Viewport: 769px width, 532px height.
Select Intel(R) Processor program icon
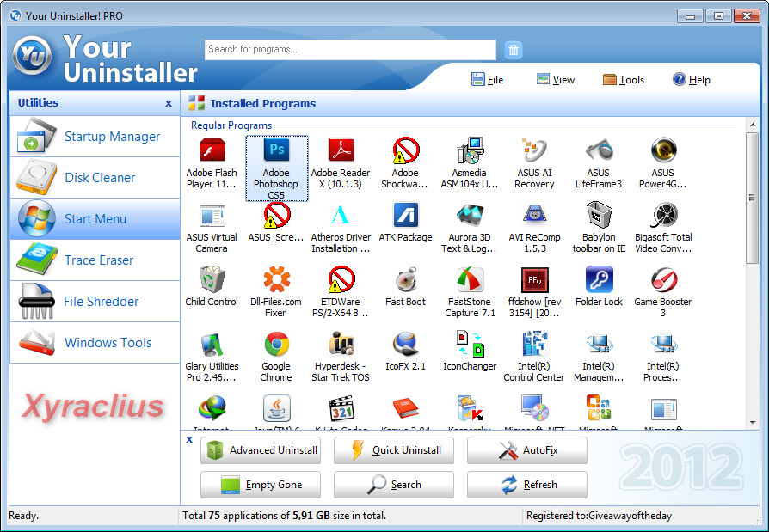point(664,345)
